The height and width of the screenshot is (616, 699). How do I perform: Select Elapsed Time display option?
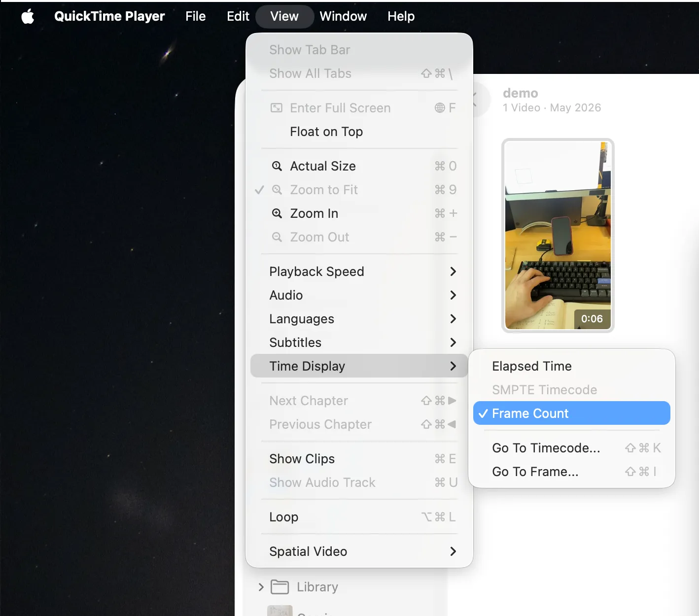[x=572, y=366]
